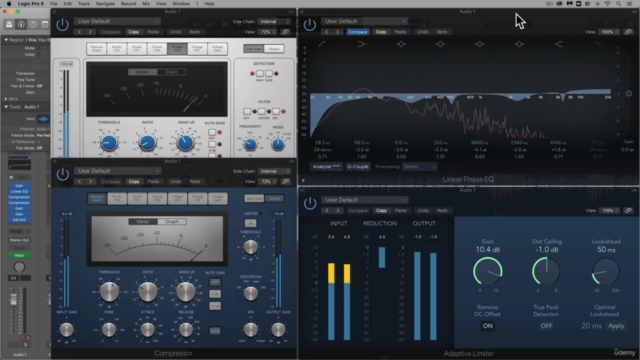Select the high-cut filter band icon in EQ
Image resolution: width=640 pixels, height=360 pixels.
tap(598, 44)
